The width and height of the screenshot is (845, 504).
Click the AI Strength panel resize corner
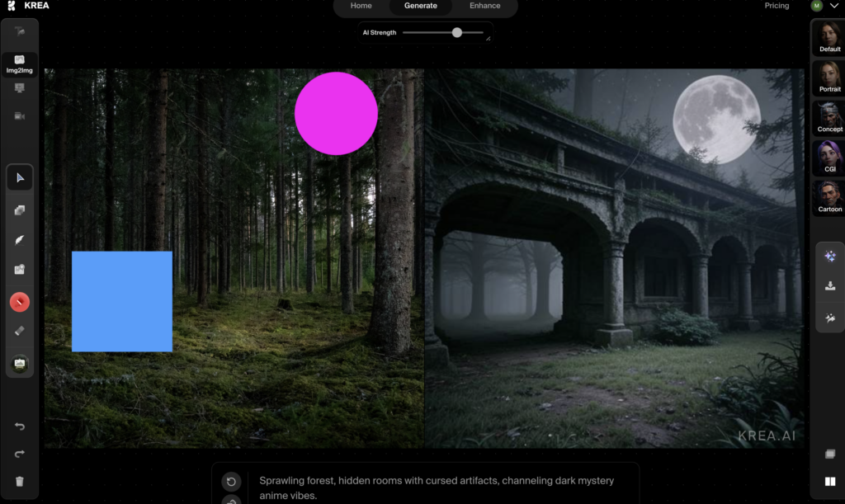(x=489, y=38)
